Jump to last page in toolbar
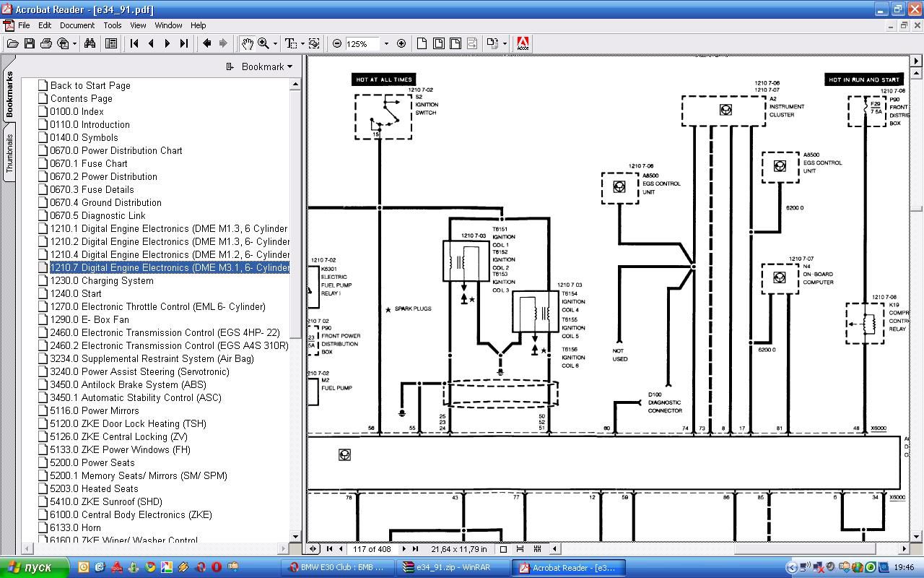The height and width of the screenshot is (578, 924). [x=184, y=43]
